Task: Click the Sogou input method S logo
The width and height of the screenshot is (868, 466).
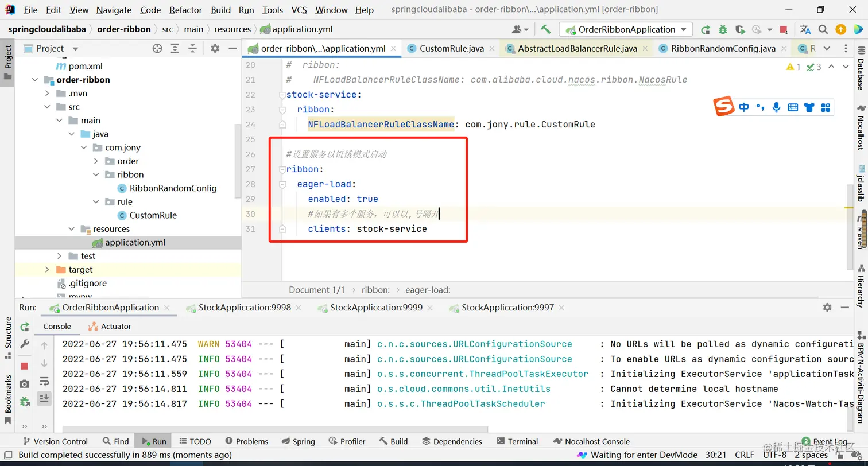Action: (x=724, y=107)
